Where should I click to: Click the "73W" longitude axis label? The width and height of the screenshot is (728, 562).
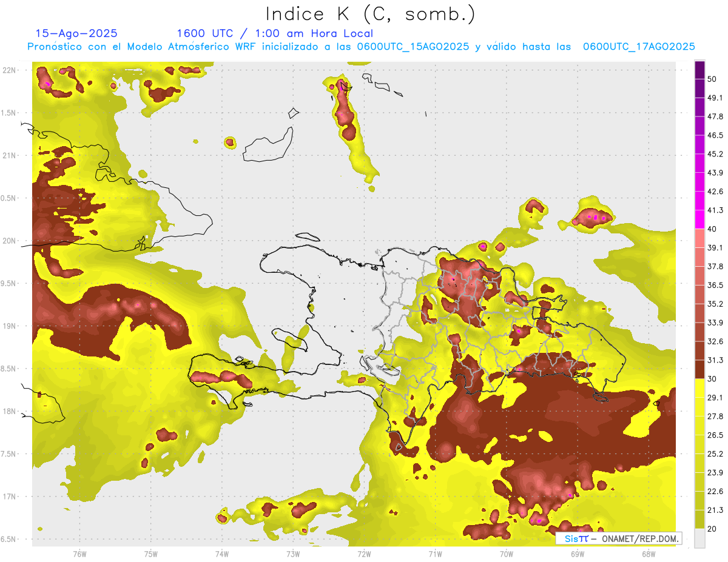[293, 554]
